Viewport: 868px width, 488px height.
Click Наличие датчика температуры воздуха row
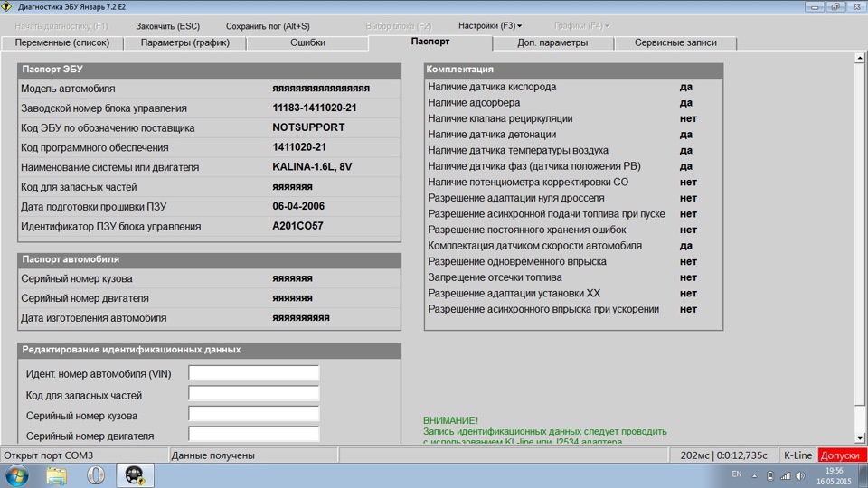(573, 150)
